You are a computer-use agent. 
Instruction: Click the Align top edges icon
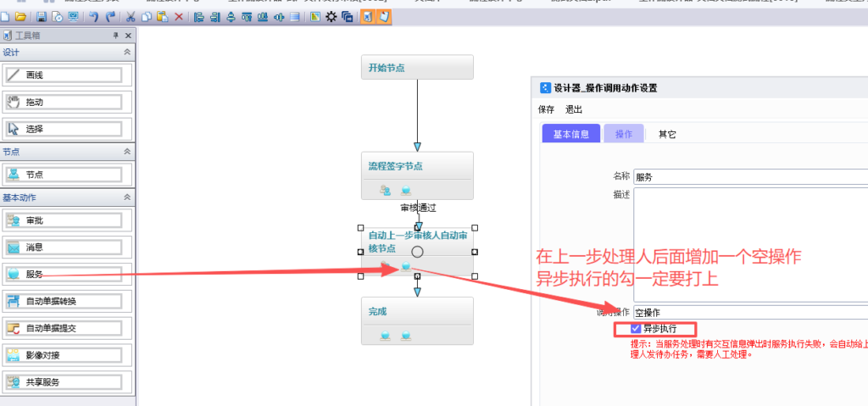click(x=247, y=17)
